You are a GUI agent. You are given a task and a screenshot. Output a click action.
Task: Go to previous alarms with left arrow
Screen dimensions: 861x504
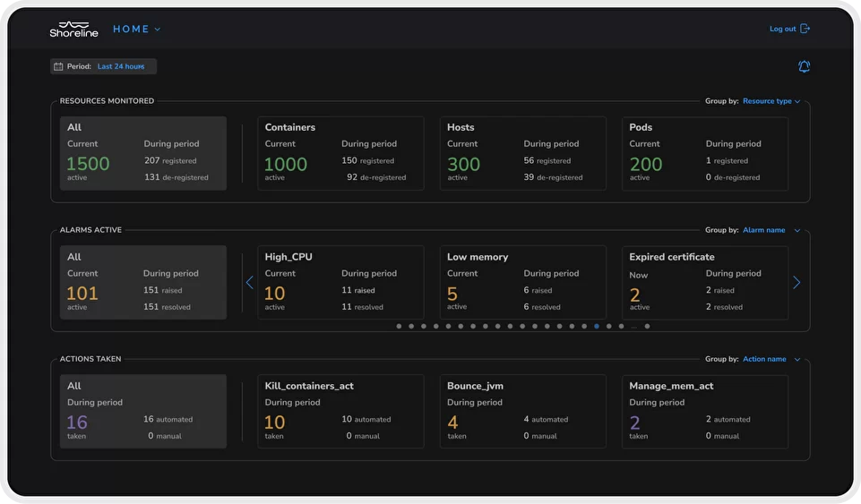tap(250, 283)
